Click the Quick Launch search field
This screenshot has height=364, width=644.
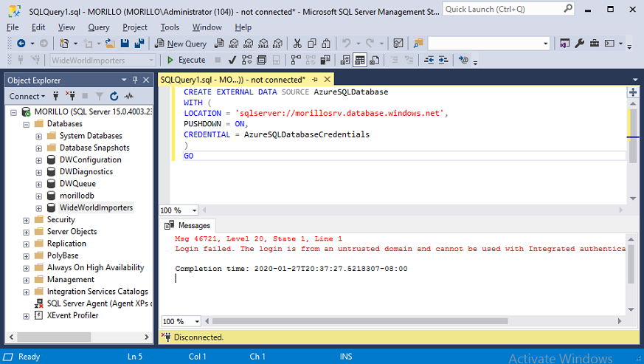click(508, 9)
